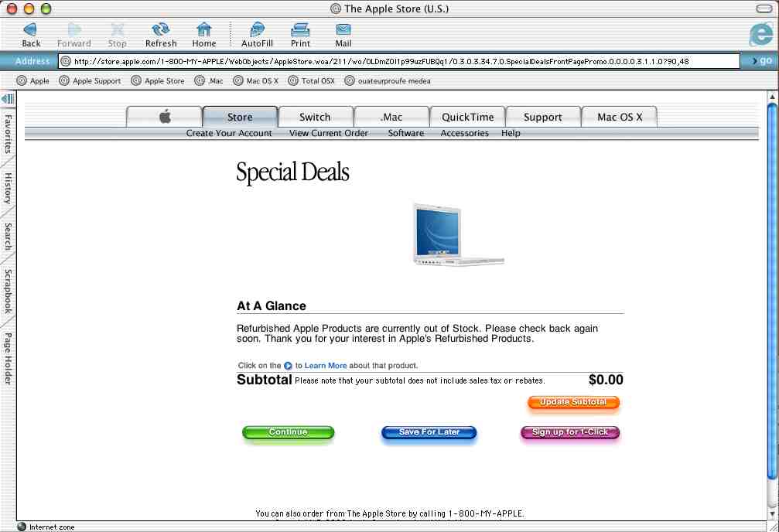The image size is (779, 532).
Task: Open the Software sub-navigation link
Action: (406, 133)
